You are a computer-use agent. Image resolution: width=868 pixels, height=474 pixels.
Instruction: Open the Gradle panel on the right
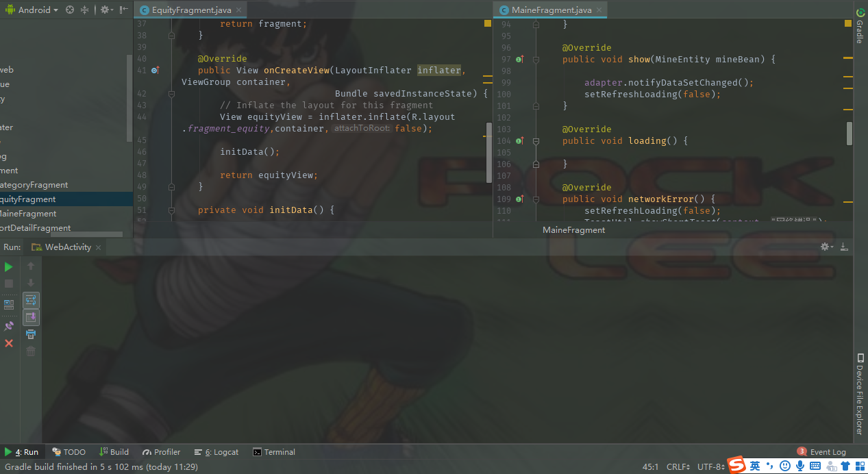tap(860, 30)
